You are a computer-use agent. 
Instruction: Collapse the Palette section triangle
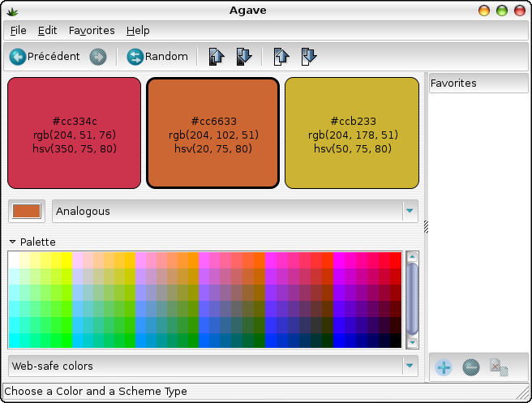point(12,242)
